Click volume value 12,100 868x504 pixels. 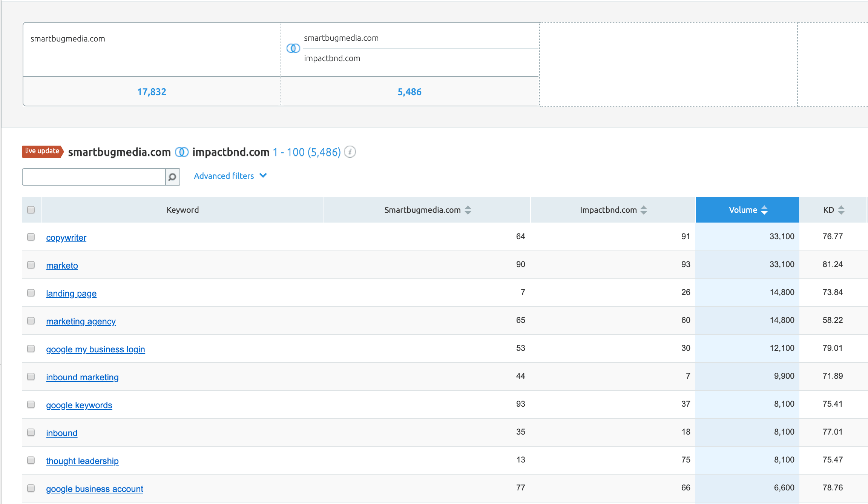782,348
